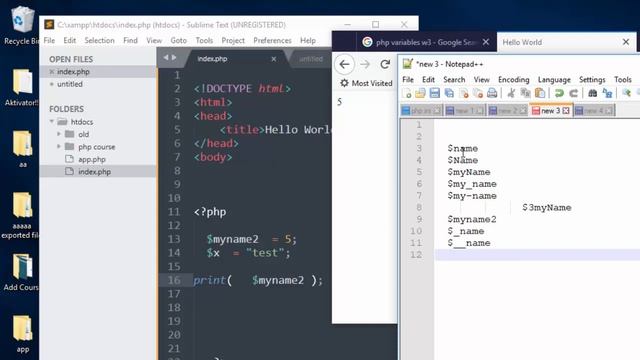Screen dimensions: 640x360
Task: Click the Most Visited gear bookmark
Action: (366, 83)
